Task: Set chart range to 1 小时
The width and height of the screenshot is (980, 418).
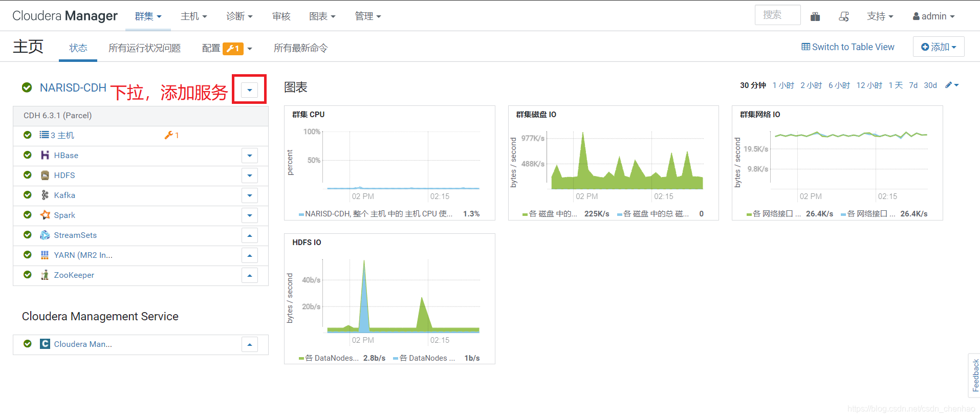Action: pos(783,85)
